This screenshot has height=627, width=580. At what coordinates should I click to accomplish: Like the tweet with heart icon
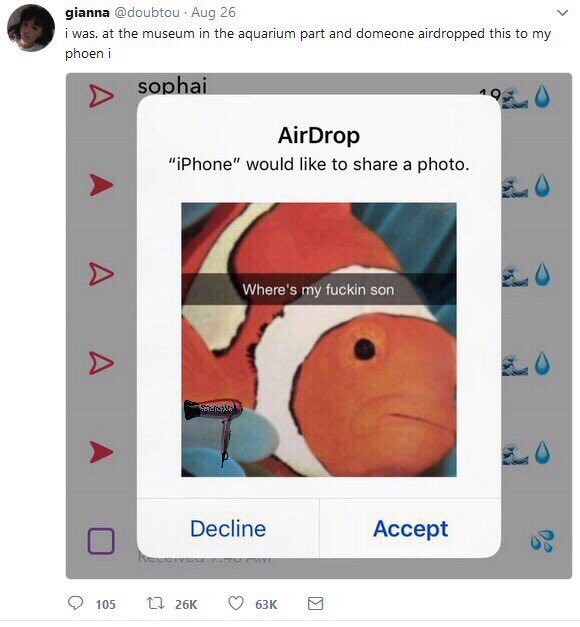(x=236, y=603)
